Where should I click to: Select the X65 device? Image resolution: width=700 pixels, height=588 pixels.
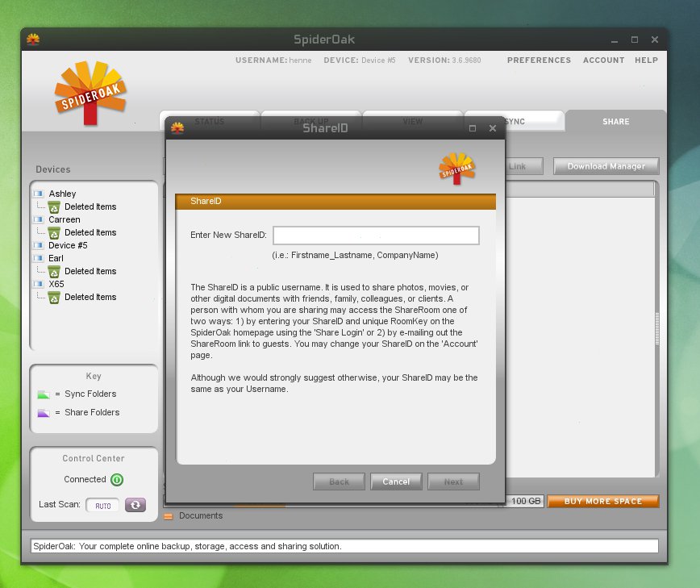click(56, 284)
